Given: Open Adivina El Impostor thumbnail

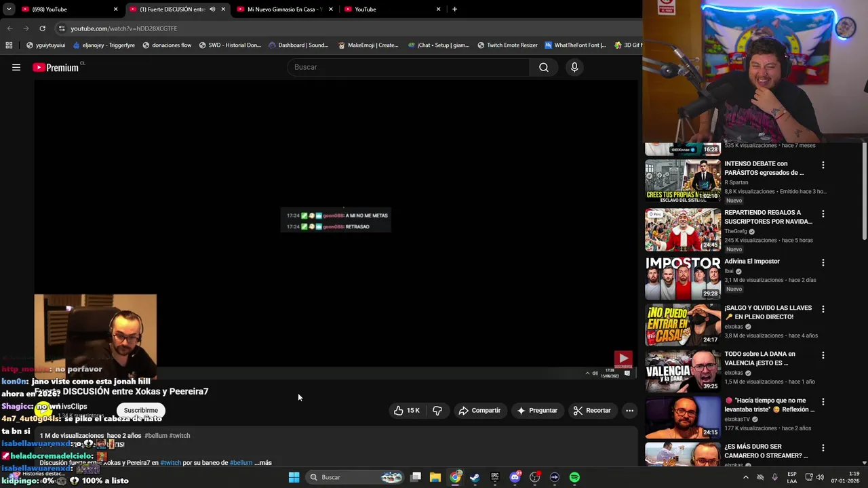Looking at the screenshot, I should pos(683,278).
